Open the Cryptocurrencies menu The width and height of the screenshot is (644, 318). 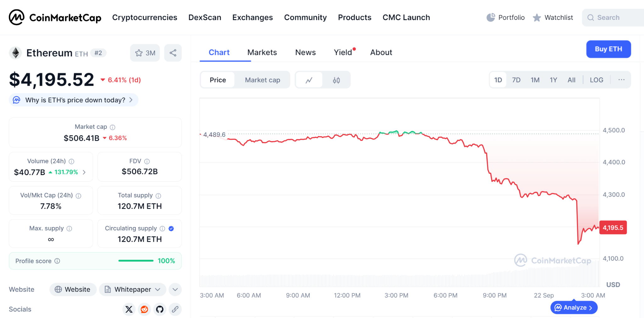tap(145, 17)
